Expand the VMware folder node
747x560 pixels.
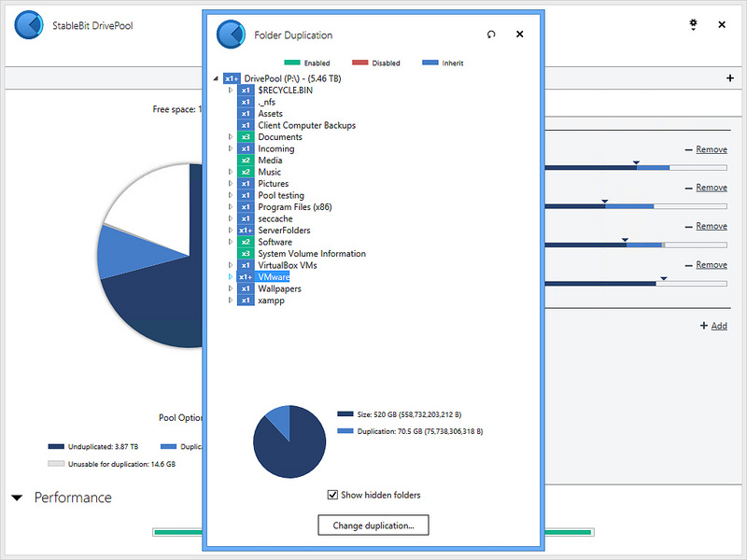tap(231, 276)
